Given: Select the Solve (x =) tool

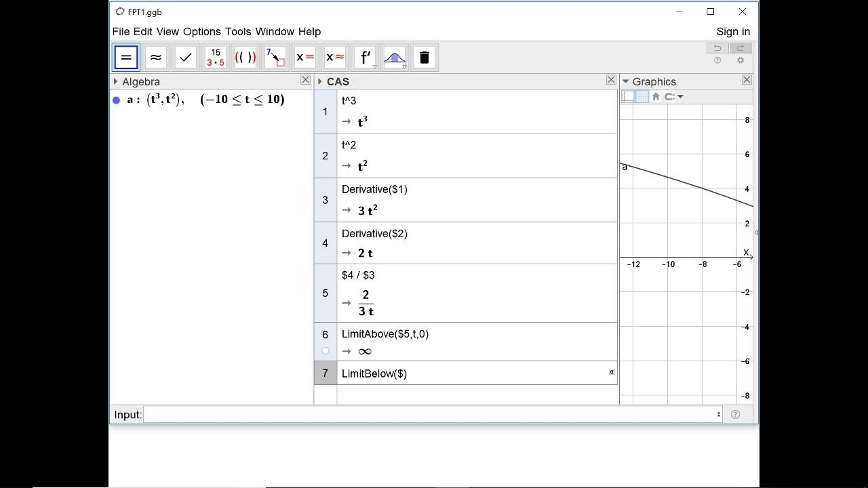Looking at the screenshot, I should tap(305, 58).
